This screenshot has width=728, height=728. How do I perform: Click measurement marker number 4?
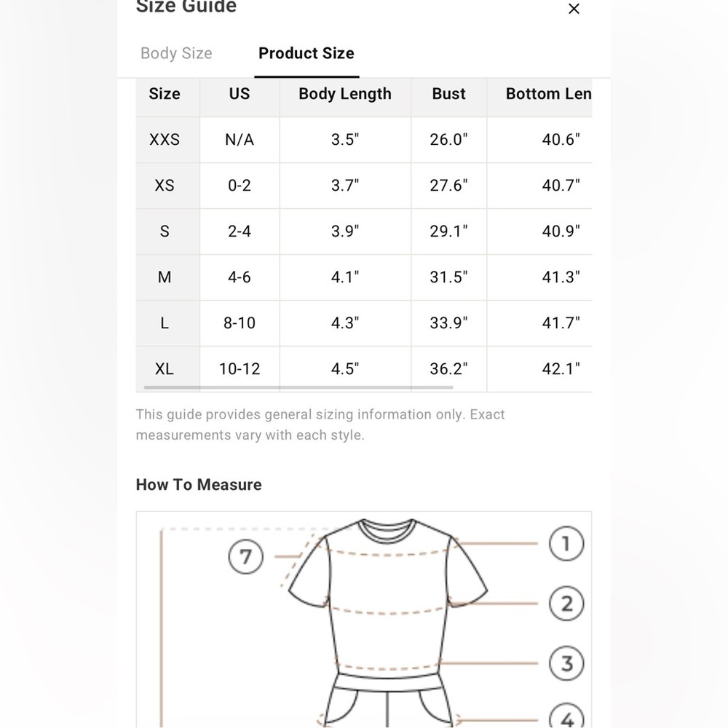tap(566, 717)
